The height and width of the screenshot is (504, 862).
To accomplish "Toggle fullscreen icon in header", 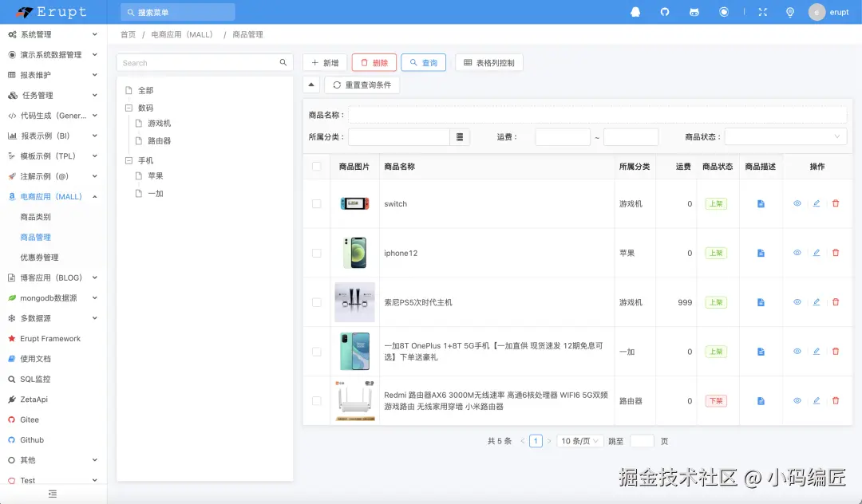I will tap(762, 12).
